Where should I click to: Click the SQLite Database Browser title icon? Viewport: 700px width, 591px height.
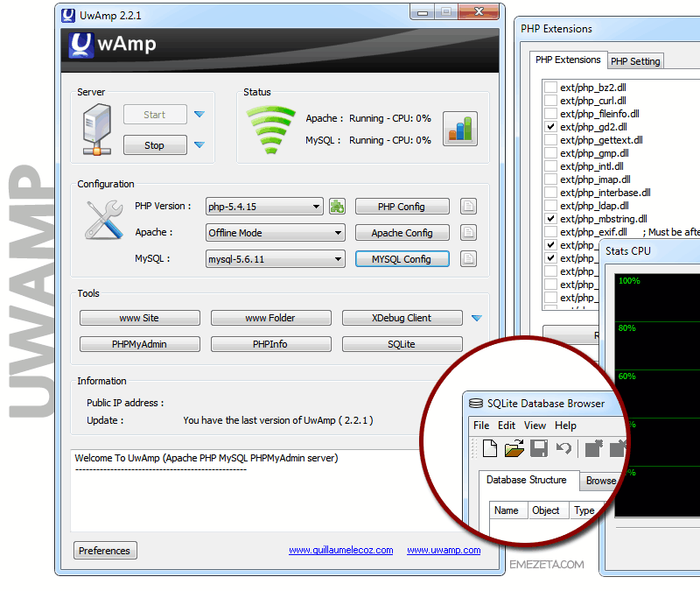click(476, 404)
